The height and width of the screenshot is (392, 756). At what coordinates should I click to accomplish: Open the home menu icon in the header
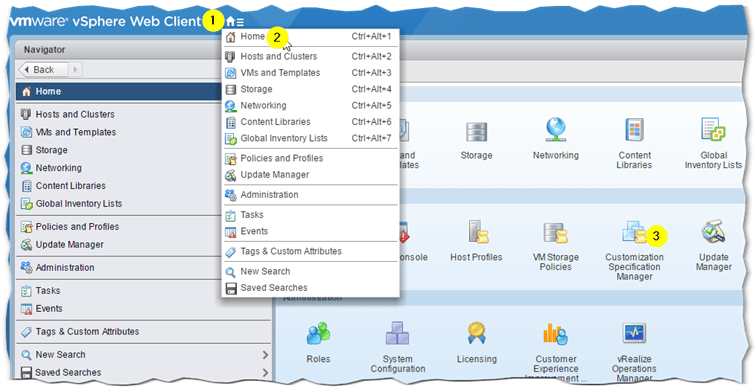(x=235, y=22)
